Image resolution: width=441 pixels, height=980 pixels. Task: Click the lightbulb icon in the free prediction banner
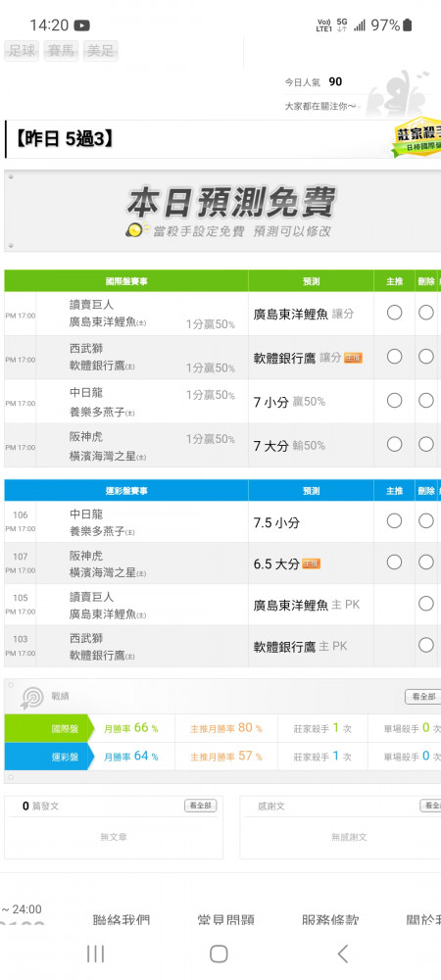137,230
